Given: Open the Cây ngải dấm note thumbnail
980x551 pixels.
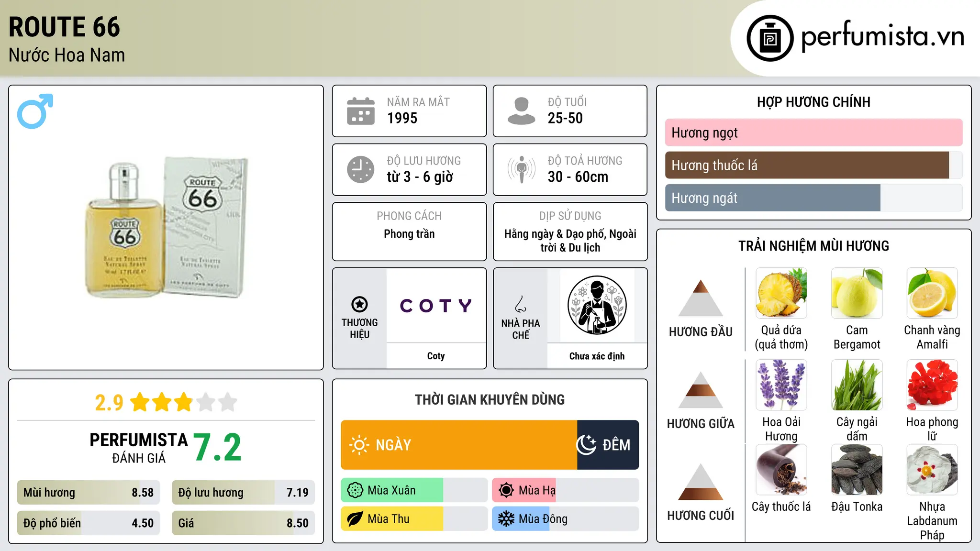Looking at the screenshot, I should click(857, 385).
